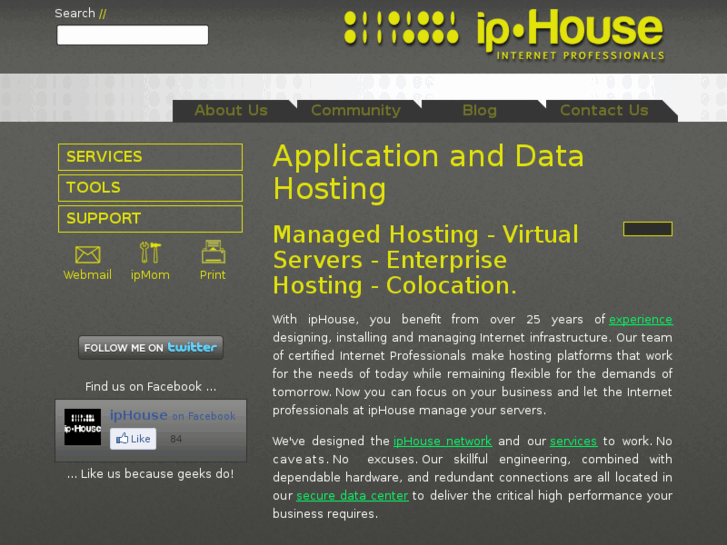This screenshot has height=545, width=727.
Task: Click the 'ipMom' text label
Action: click(150, 275)
